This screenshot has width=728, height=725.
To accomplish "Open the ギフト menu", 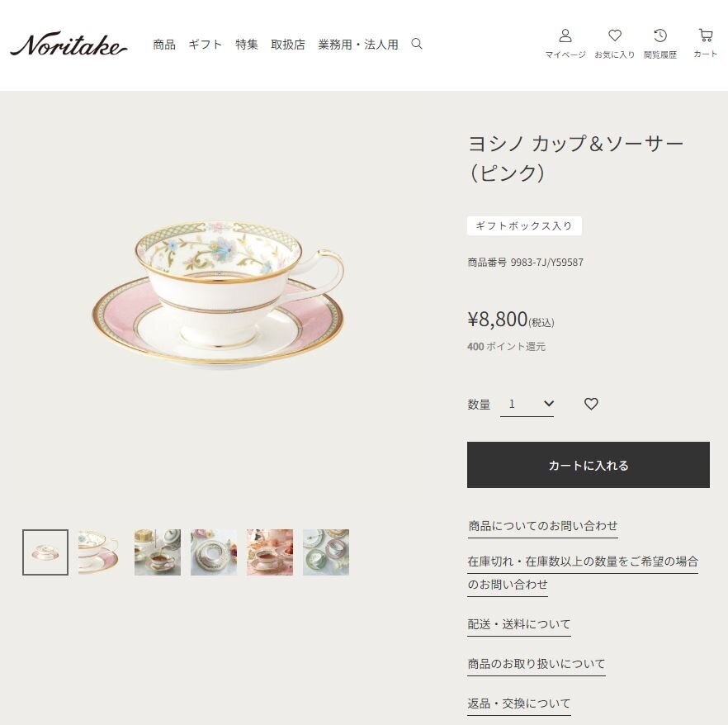I will point(206,45).
